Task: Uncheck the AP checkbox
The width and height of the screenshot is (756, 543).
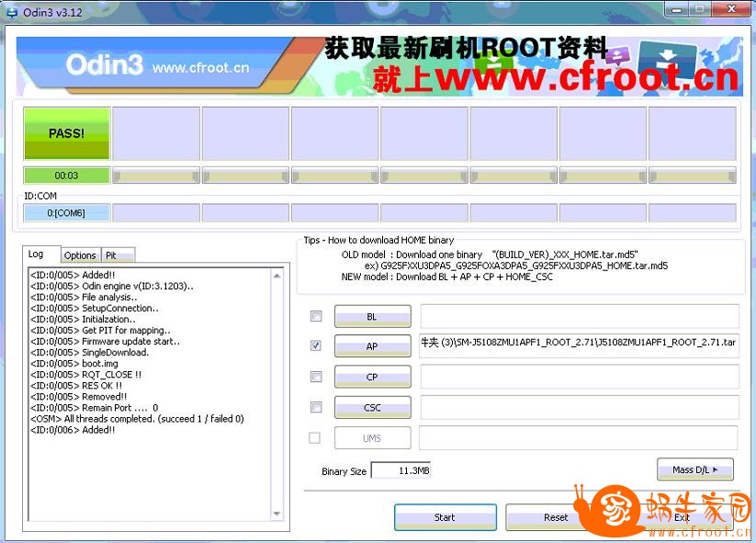Action: click(316, 345)
